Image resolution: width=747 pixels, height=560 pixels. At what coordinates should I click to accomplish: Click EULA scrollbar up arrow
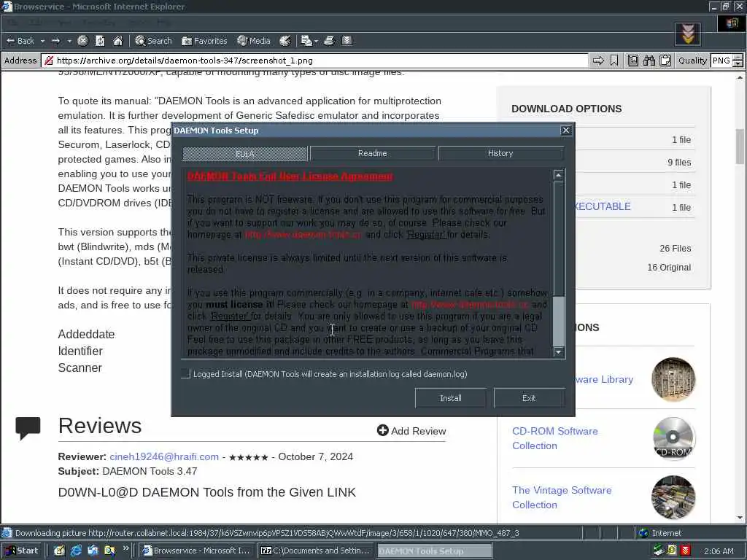click(558, 175)
